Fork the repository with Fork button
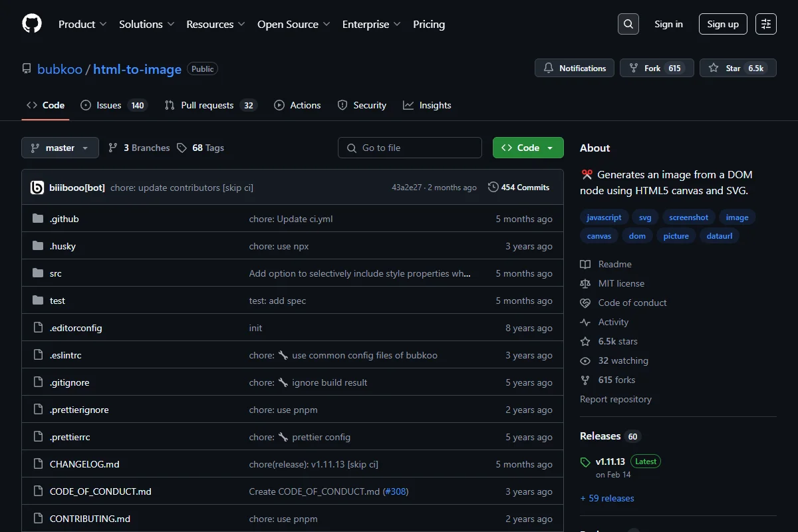 (x=657, y=68)
